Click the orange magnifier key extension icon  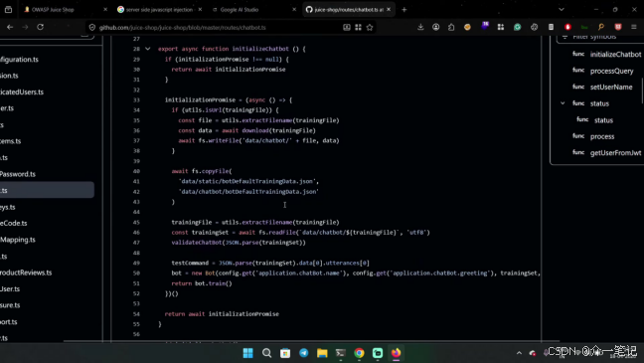(x=601, y=27)
